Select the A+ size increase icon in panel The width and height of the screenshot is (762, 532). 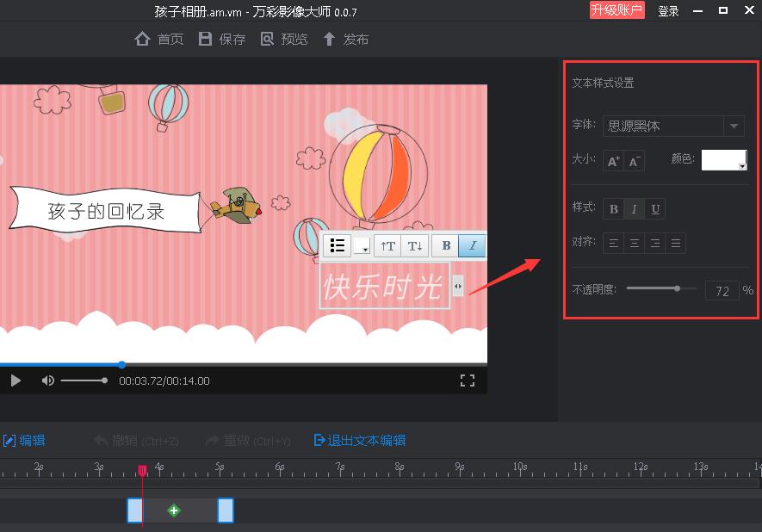[612, 160]
